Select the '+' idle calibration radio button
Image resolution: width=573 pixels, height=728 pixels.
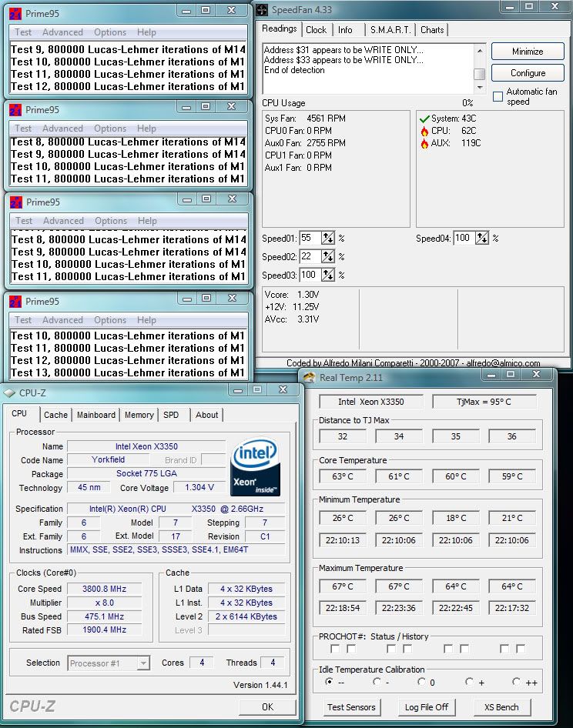click(x=469, y=682)
